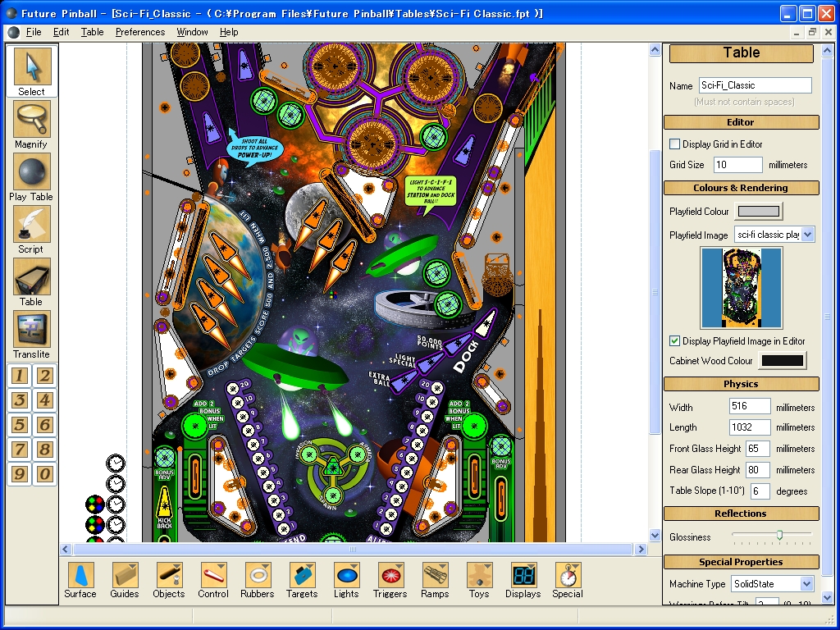Viewport: 840px width, 630px height.
Task: Select layer 5 button
Action: [x=20, y=425]
